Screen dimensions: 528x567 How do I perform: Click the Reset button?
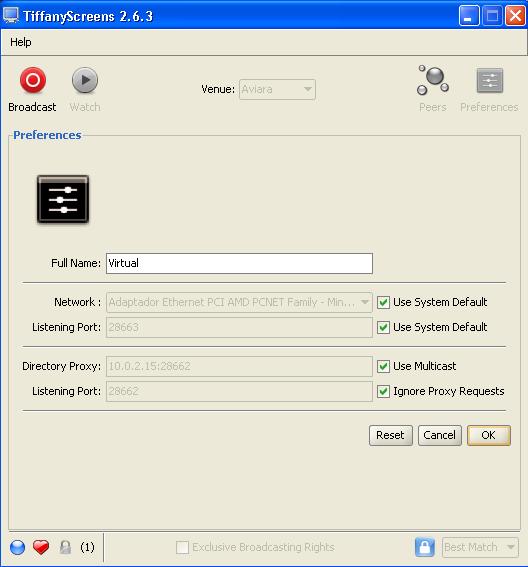pos(391,435)
